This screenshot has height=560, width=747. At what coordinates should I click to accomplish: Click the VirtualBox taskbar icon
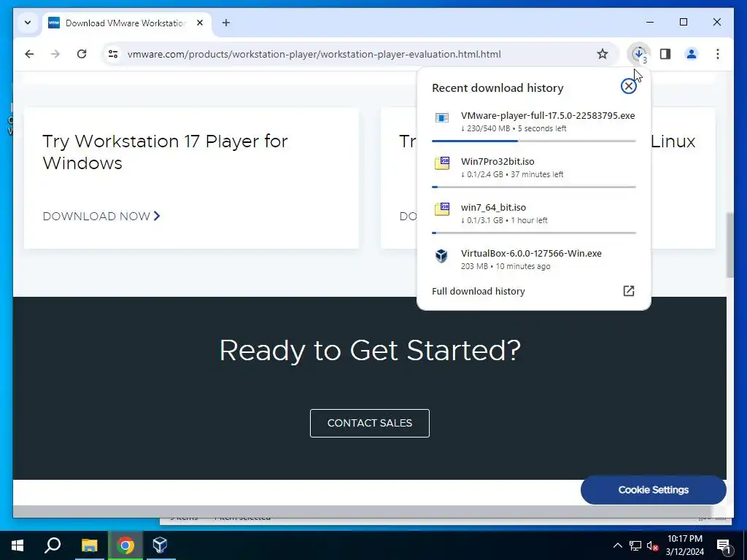160,545
